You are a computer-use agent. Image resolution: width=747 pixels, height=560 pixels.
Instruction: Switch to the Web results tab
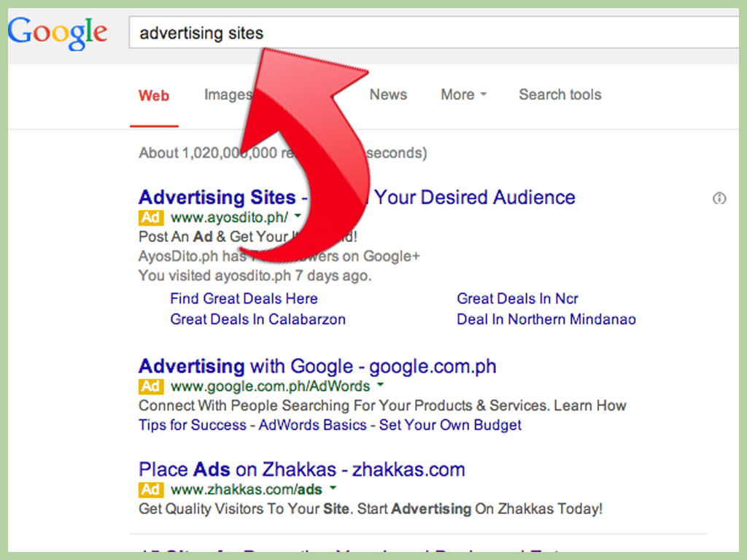click(x=154, y=96)
